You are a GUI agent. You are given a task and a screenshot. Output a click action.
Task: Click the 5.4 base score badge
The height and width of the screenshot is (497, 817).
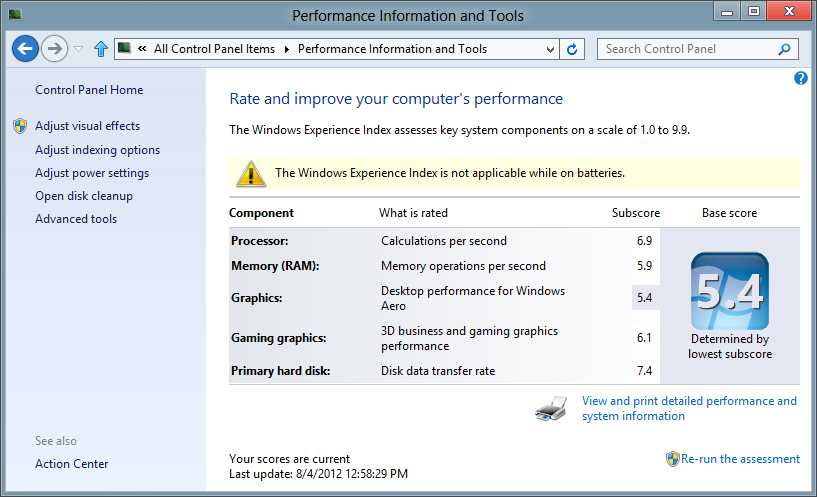[x=729, y=291]
